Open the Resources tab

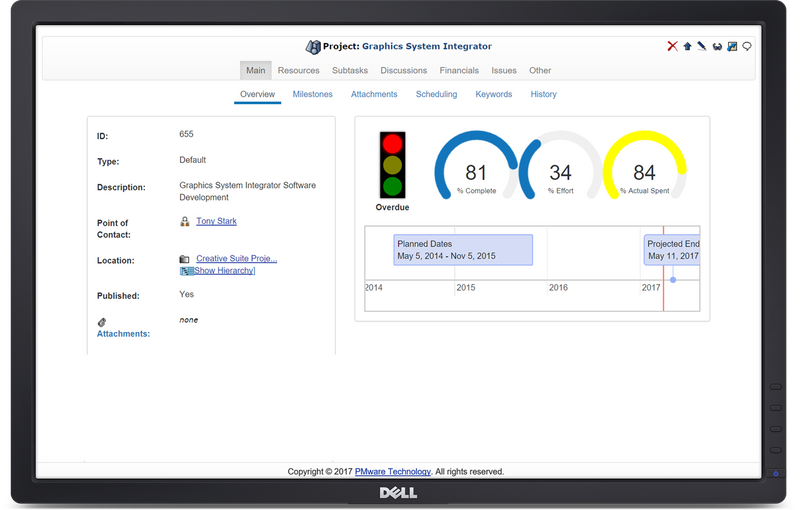point(298,71)
